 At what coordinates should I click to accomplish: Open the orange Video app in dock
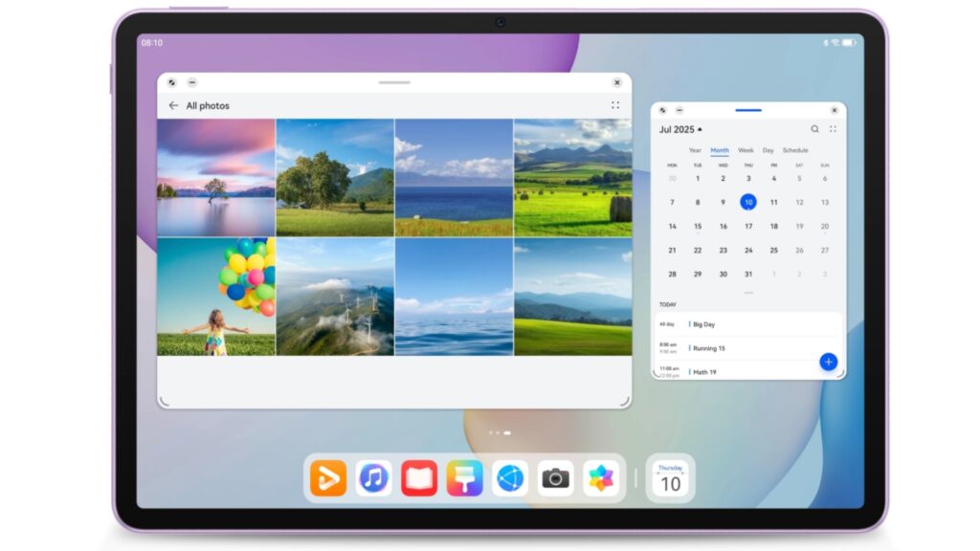click(327, 477)
